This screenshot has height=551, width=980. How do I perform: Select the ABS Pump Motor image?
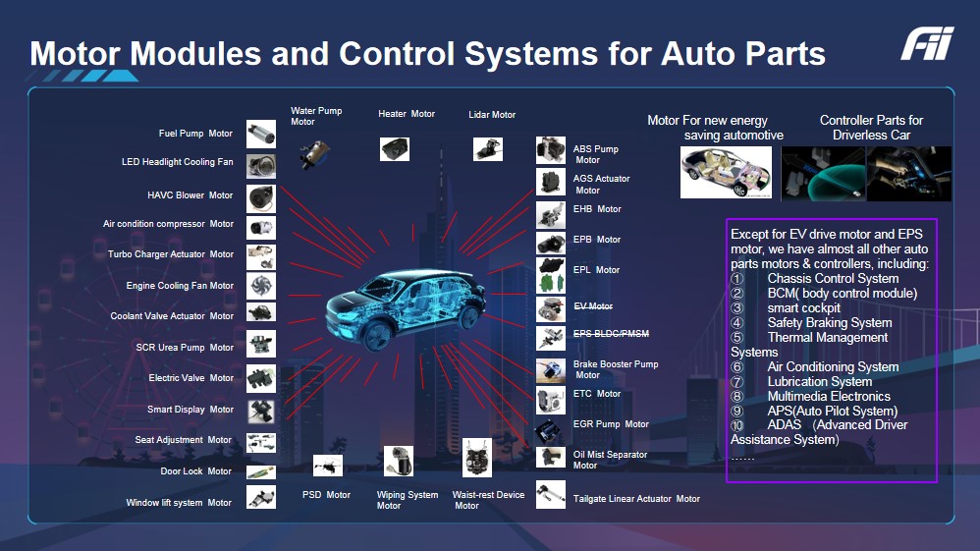coord(550,149)
